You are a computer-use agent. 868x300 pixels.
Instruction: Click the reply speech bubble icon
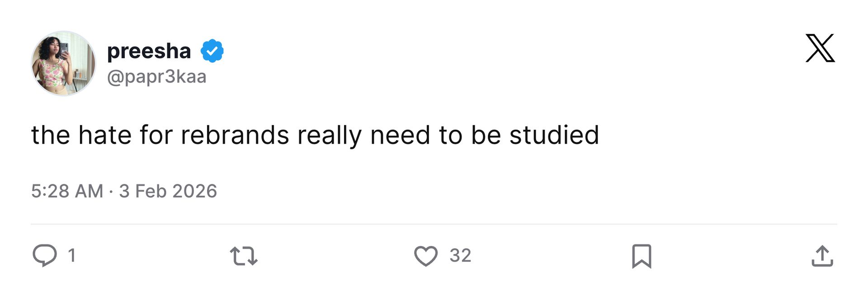pyautogui.click(x=45, y=255)
